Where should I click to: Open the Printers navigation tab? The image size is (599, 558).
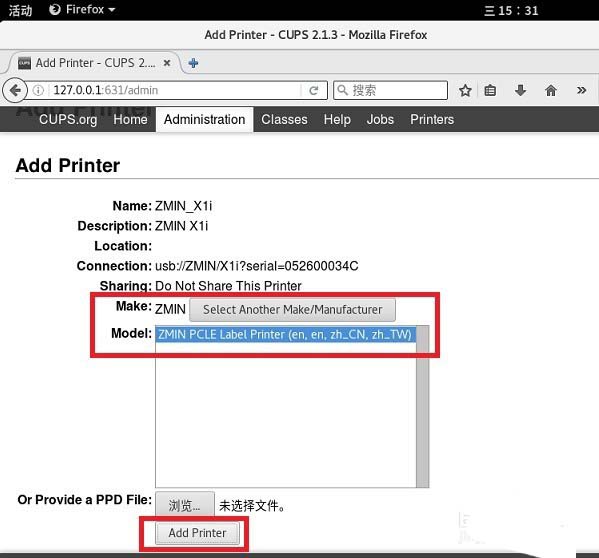coord(432,120)
